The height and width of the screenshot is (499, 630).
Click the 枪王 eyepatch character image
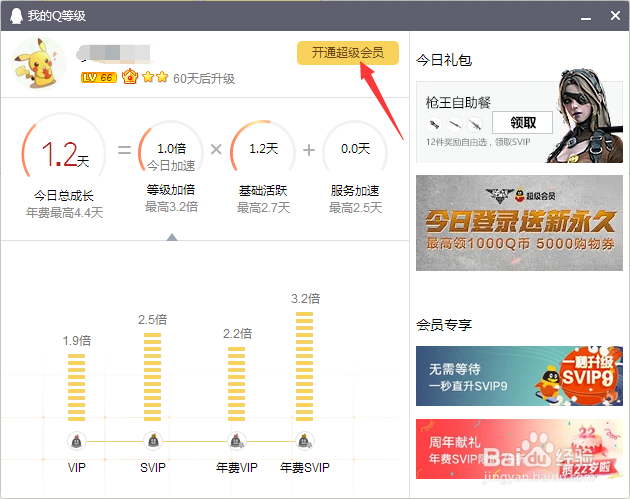pos(586,117)
